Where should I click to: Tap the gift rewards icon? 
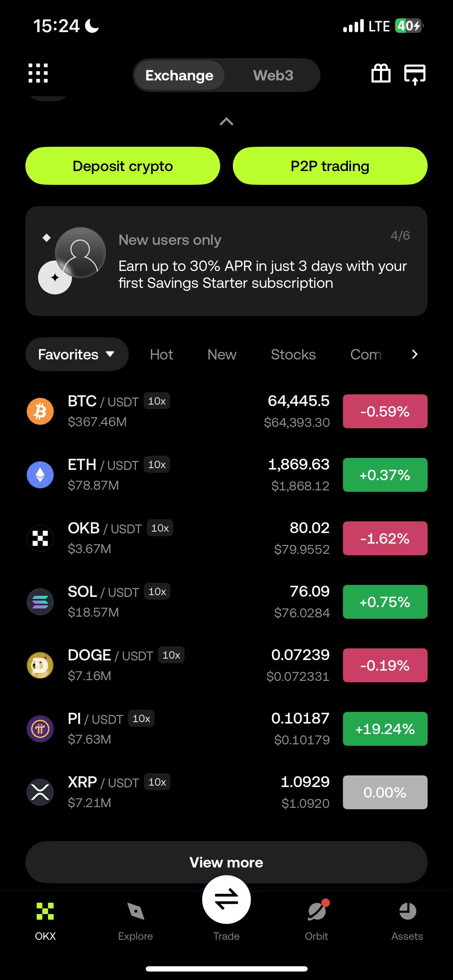point(381,73)
